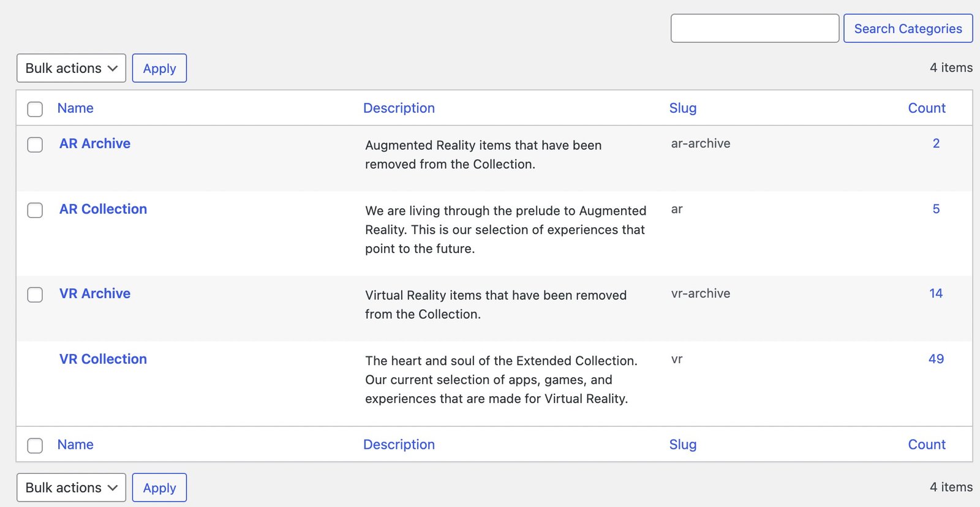Click the vr-archive slug text
980x507 pixels.
click(x=701, y=293)
